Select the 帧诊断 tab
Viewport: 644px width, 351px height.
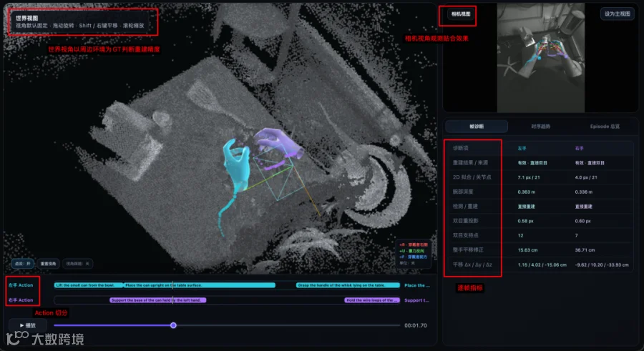coord(477,127)
